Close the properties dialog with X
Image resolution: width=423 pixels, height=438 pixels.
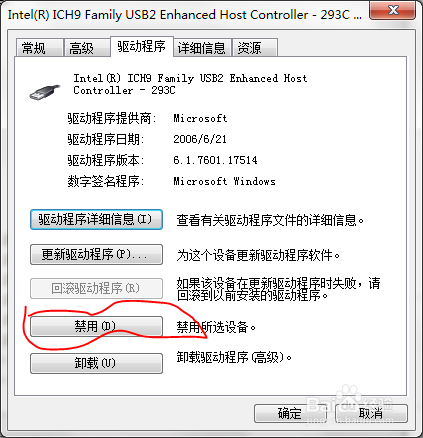(x=393, y=10)
